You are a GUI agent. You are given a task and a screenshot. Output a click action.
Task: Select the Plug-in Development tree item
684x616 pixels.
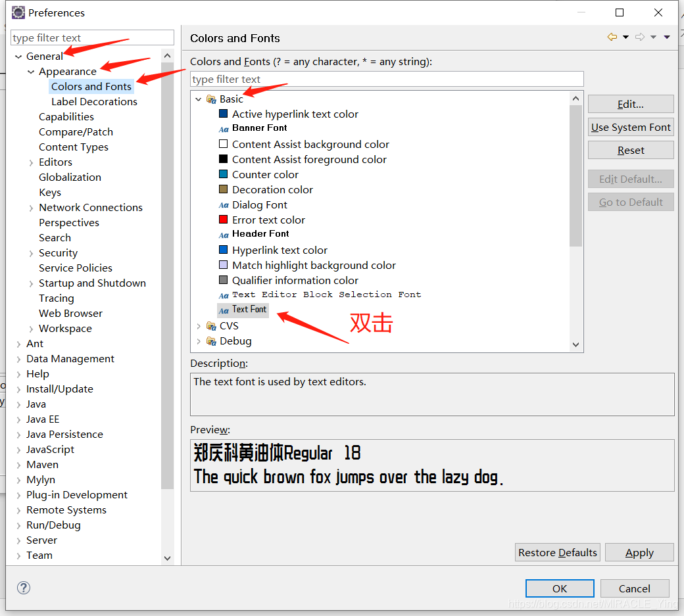[x=77, y=495]
